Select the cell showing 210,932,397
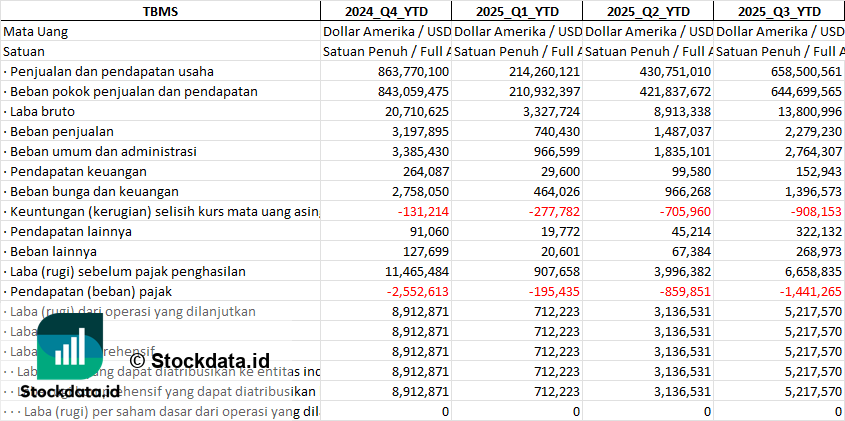845x421 pixels. [x=542, y=92]
